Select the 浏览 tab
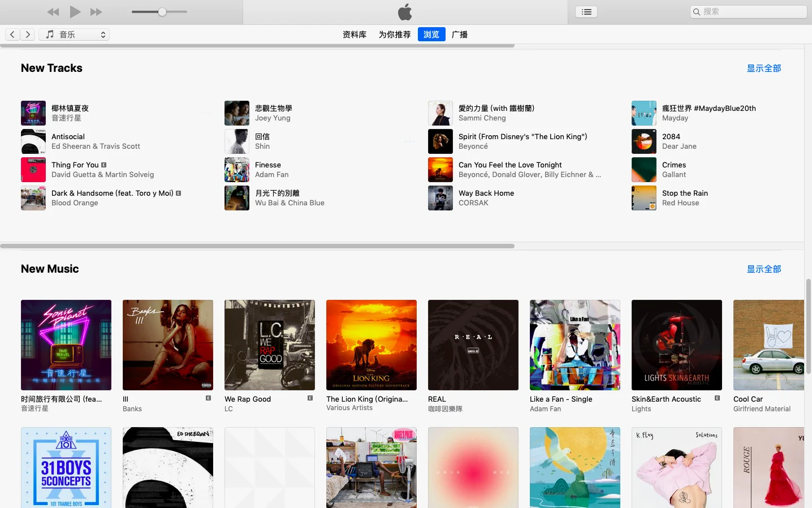 click(431, 35)
